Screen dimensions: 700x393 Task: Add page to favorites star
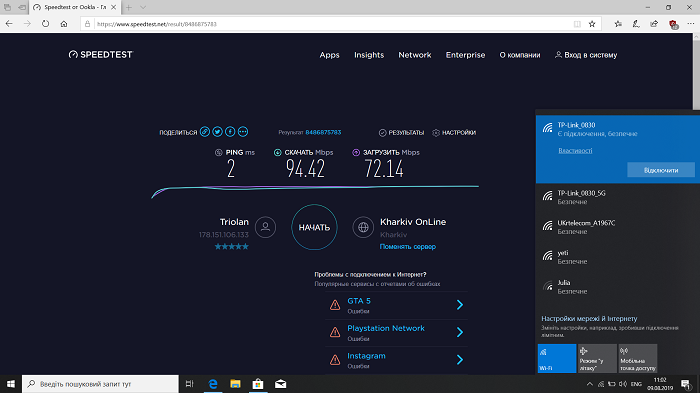pyautogui.click(x=592, y=24)
